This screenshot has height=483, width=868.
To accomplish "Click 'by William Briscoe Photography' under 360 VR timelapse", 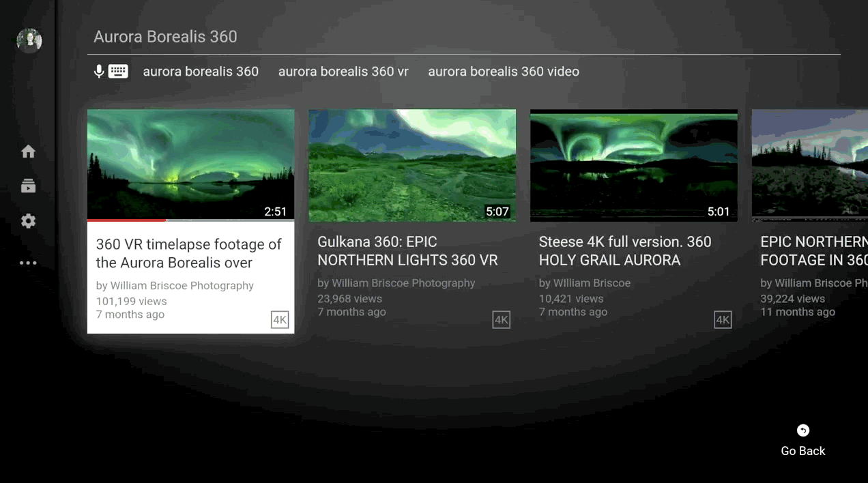I will pos(175,286).
